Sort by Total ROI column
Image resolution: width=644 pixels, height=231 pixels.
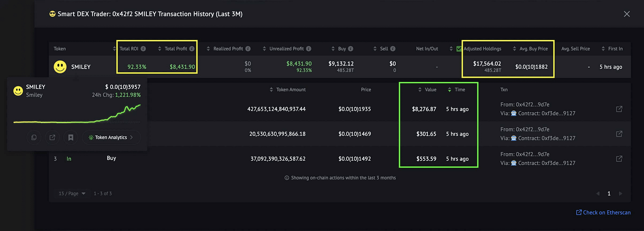pos(115,49)
